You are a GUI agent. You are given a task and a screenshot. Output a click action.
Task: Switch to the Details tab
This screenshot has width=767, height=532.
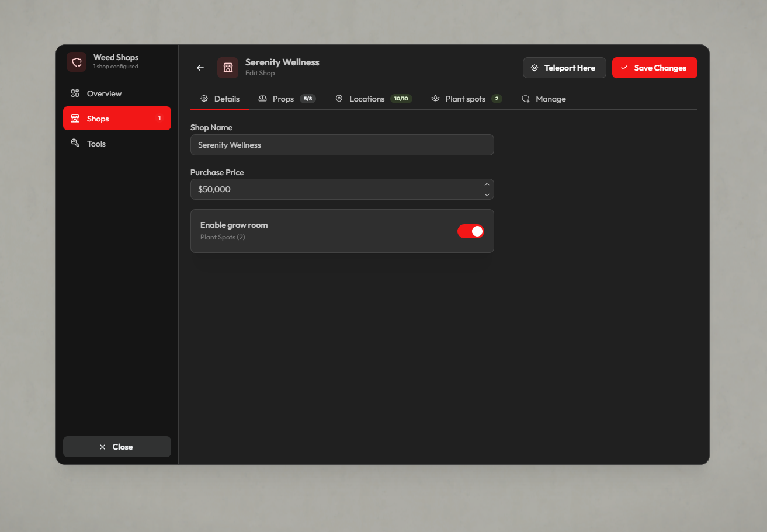pos(220,99)
